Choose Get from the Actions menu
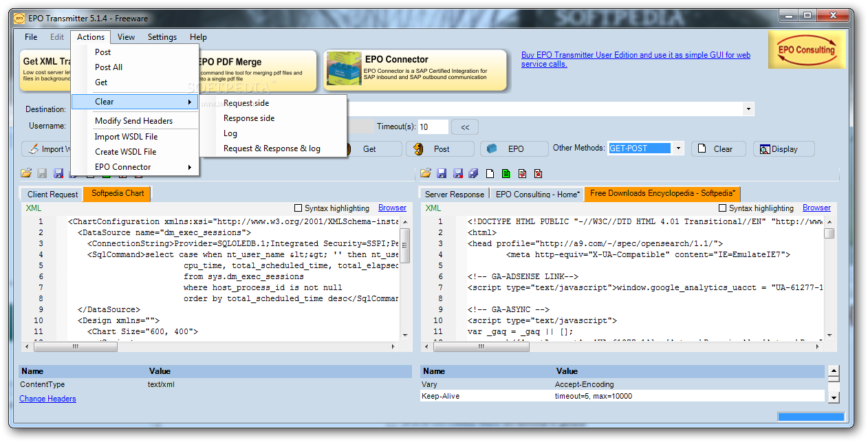868x442 pixels. [x=135, y=82]
